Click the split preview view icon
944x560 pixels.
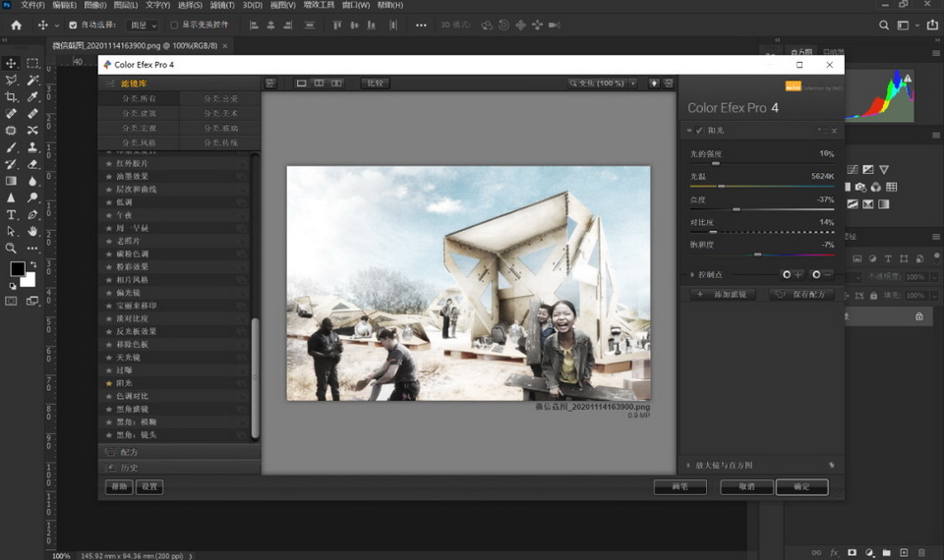point(319,84)
